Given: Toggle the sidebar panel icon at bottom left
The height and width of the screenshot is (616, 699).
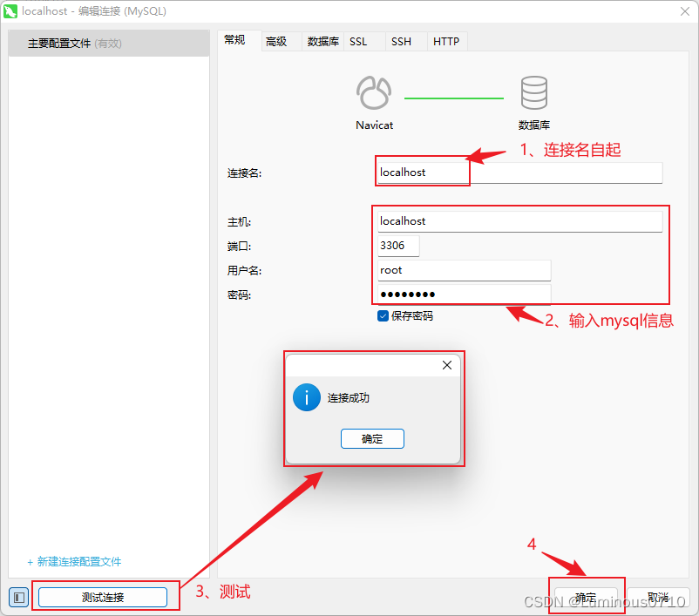Looking at the screenshot, I should click(x=18, y=598).
